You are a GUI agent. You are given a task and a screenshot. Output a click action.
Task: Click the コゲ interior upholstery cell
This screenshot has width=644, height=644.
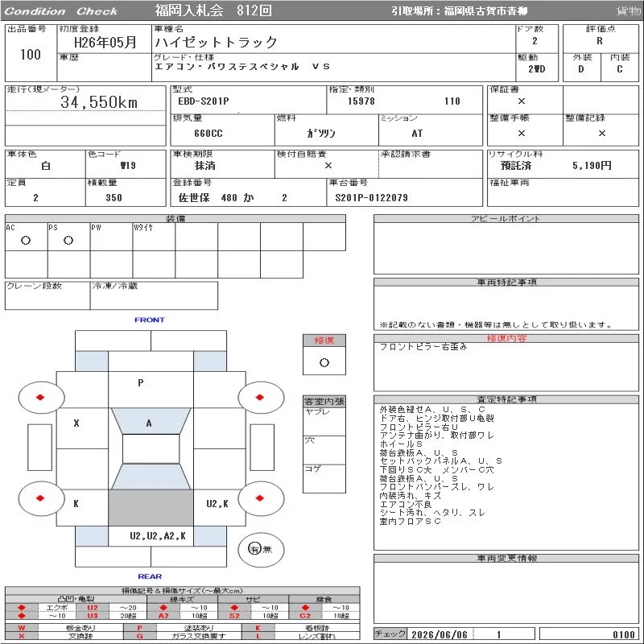324,478
